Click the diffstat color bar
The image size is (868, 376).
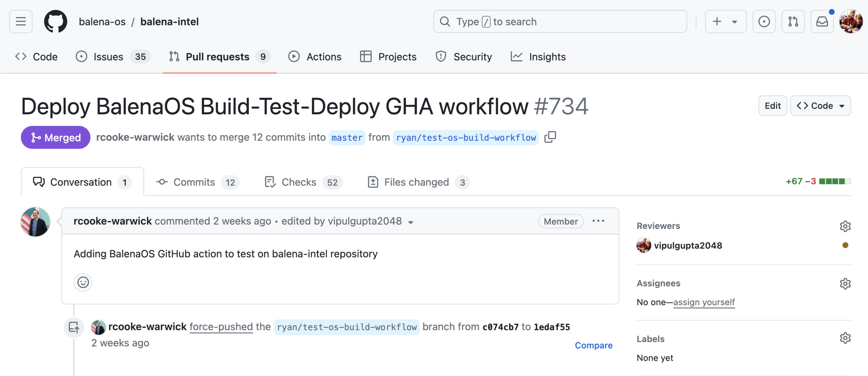tap(834, 181)
